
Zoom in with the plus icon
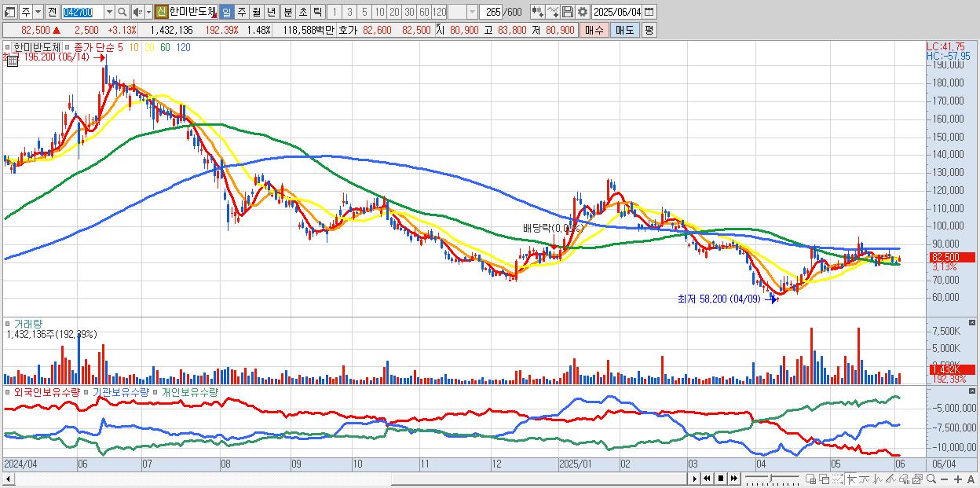click(957, 479)
